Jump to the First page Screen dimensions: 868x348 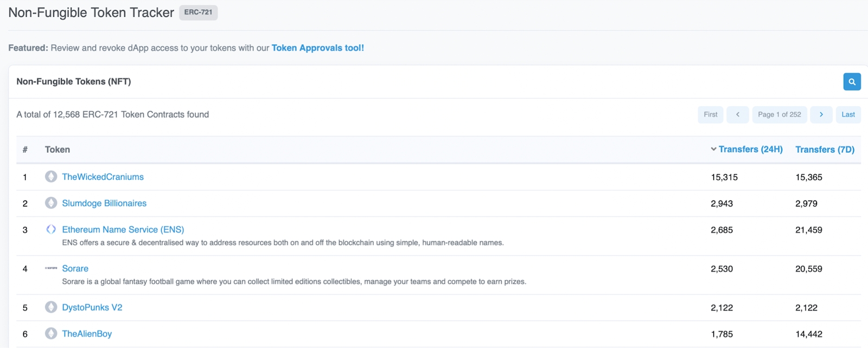(710, 115)
